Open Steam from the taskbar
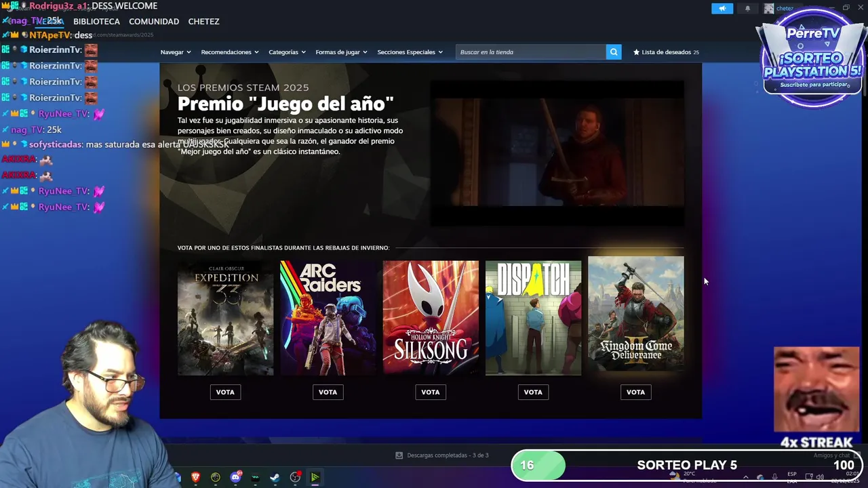The width and height of the screenshot is (868, 488). click(x=275, y=477)
